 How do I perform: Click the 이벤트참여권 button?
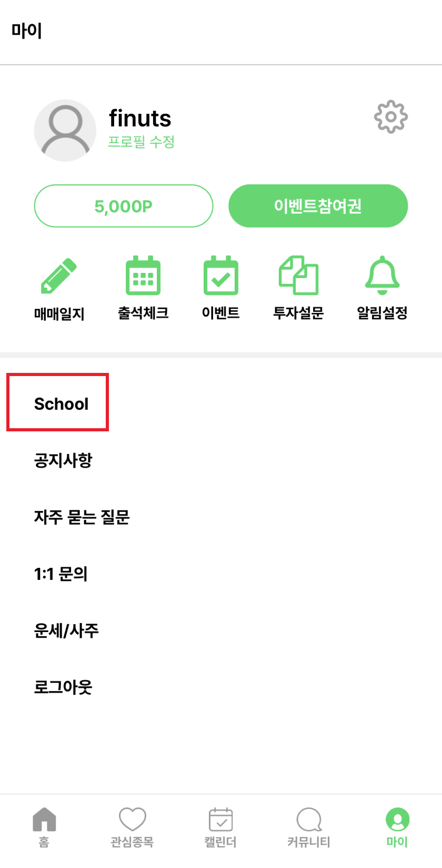pyautogui.click(x=318, y=206)
